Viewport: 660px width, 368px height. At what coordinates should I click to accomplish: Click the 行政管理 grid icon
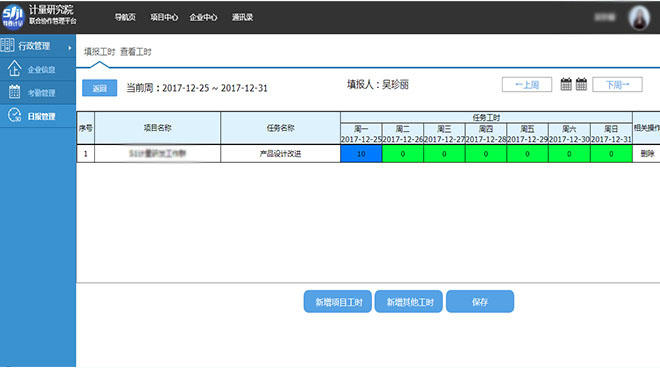7,45
